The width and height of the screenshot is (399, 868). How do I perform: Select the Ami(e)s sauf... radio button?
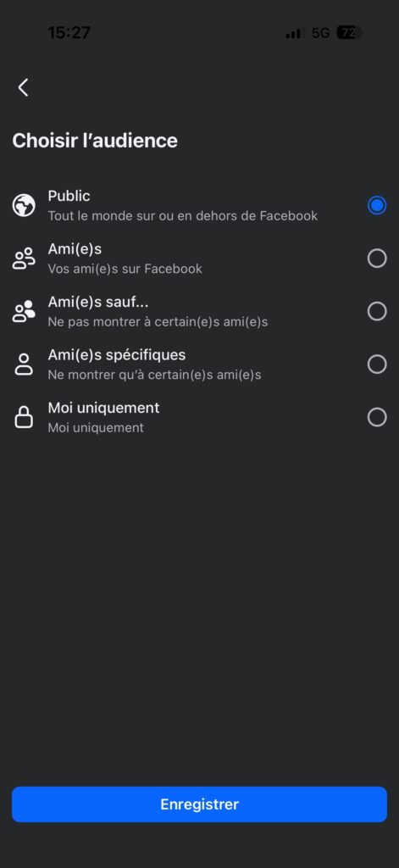pos(377,311)
